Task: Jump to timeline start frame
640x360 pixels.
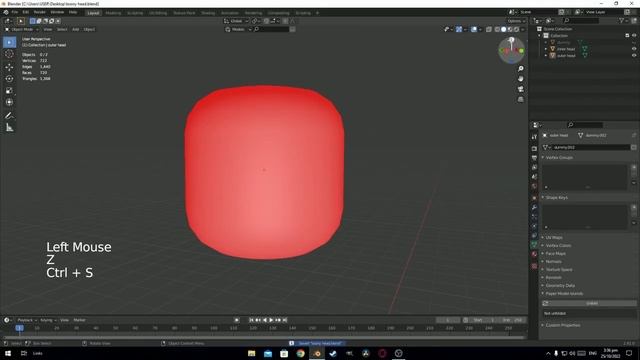Action: [251, 320]
